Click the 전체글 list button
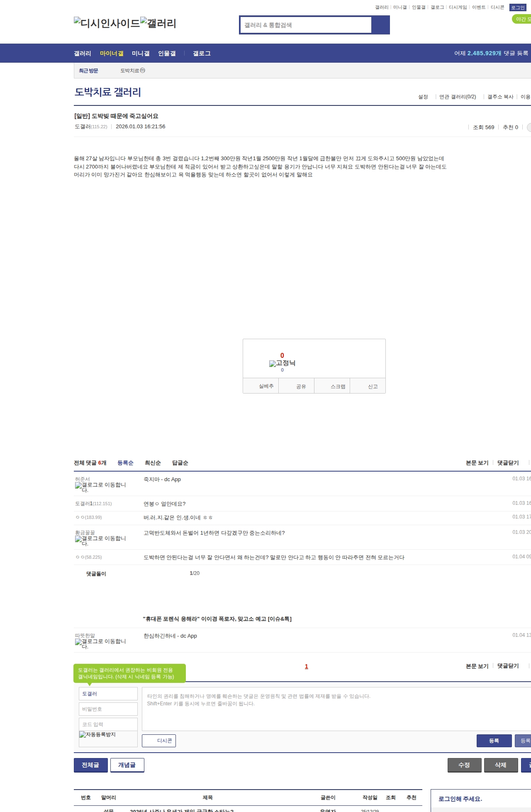The image size is (531, 812). 91,765
